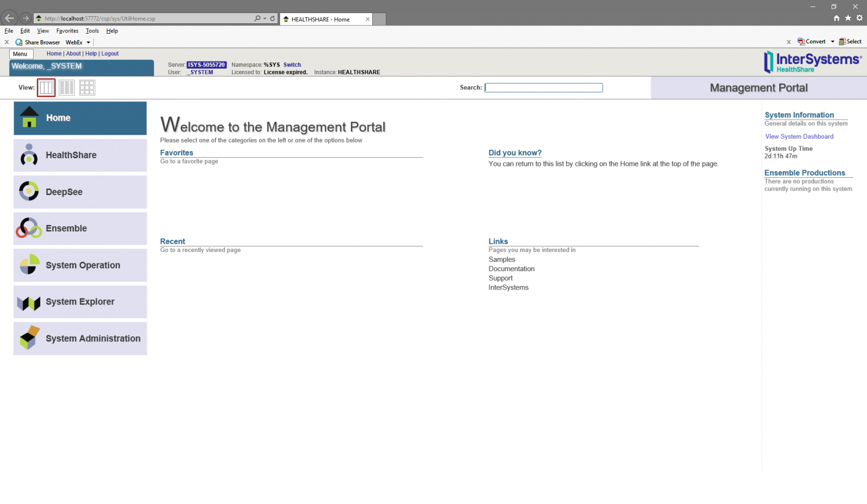The image size is (867, 504).
Task: Click the System Explorer icon
Action: click(x=29, y=303)
